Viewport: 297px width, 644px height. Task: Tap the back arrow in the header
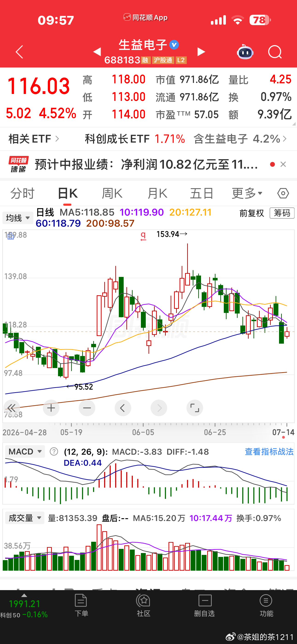pyautogui.click(x=20, y=52)
